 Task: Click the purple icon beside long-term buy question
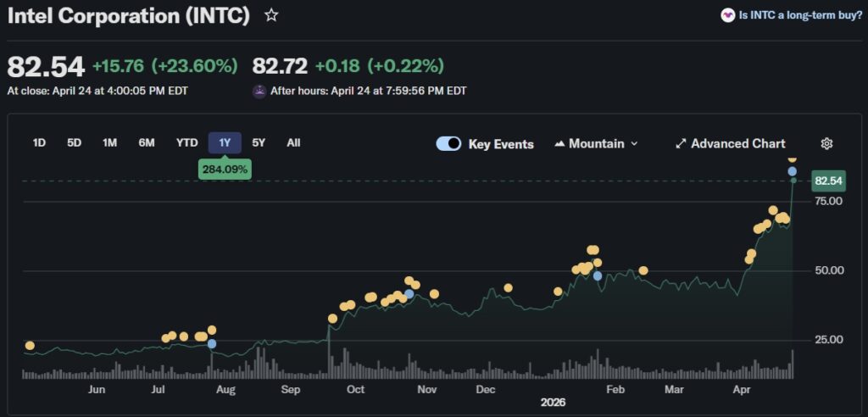[727, 15]
